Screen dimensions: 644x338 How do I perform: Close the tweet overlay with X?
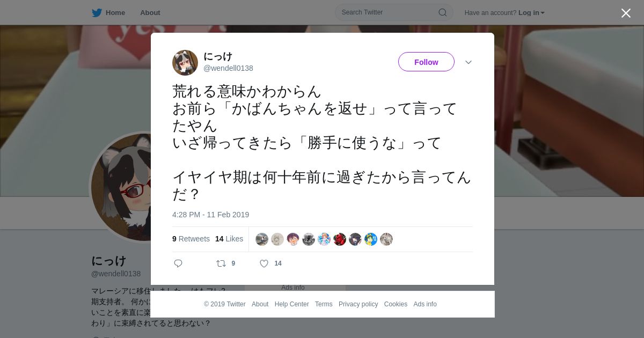click(x=626, y=13)
